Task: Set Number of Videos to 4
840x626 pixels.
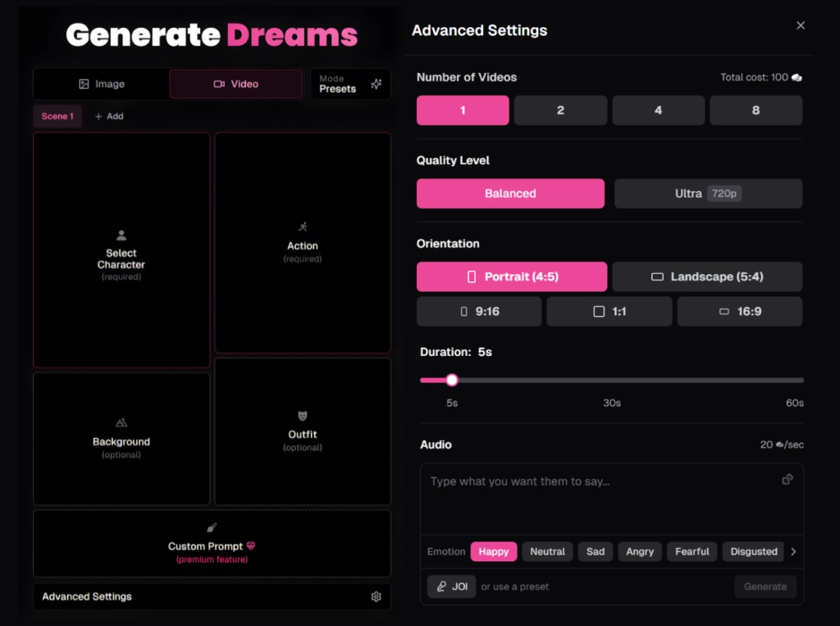Action: point(658,110)
